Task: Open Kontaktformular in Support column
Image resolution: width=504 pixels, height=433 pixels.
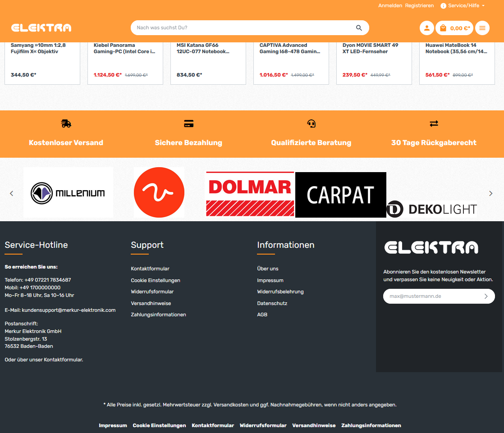Action: point(150,269)
